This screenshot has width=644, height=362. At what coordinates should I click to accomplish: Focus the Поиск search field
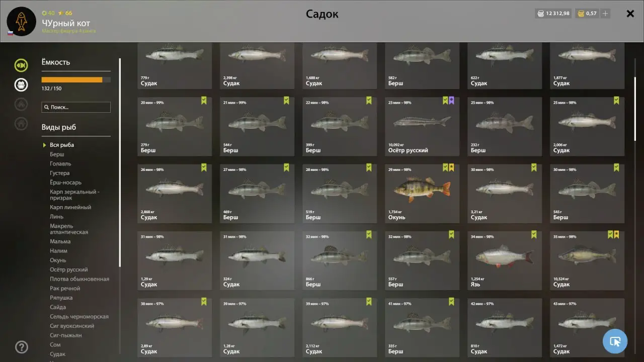click(x=76, y=107)
